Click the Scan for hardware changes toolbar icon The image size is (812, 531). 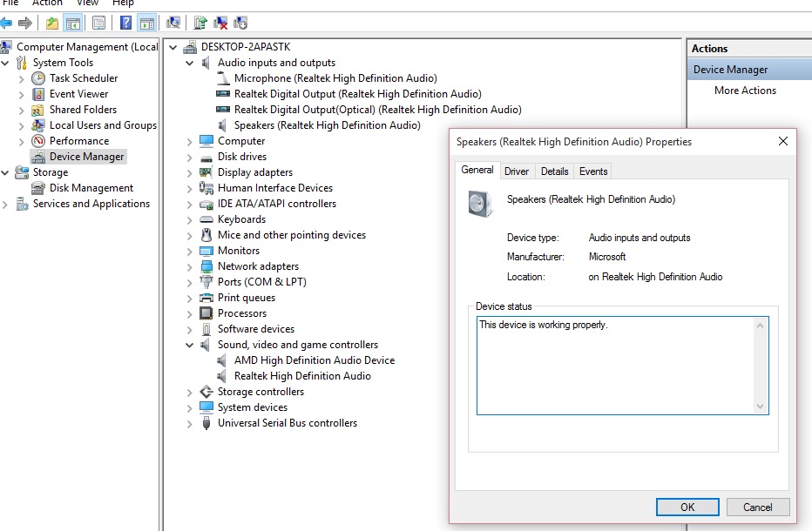pos(173,23)
